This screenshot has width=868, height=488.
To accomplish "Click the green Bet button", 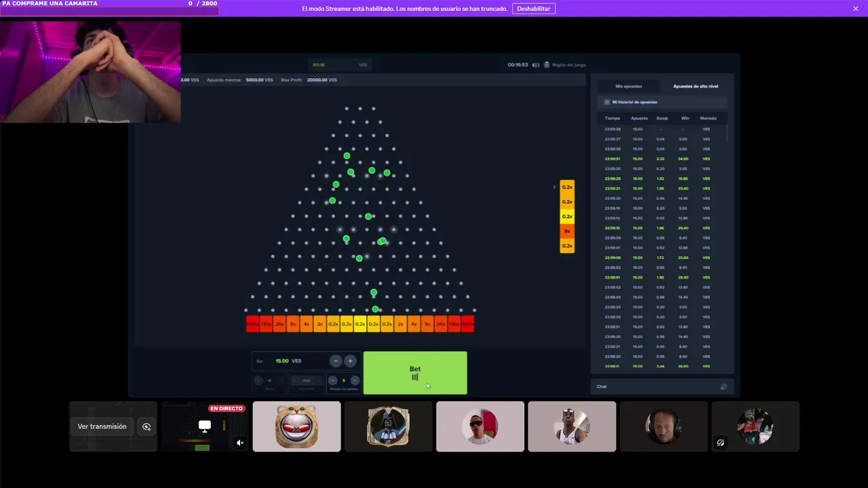I will click(x=415, y=373).
